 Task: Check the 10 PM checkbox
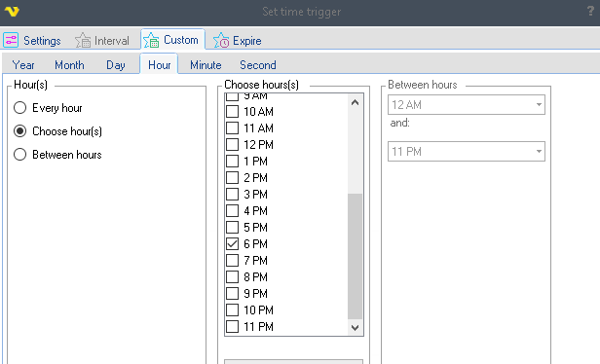point(232,310)
